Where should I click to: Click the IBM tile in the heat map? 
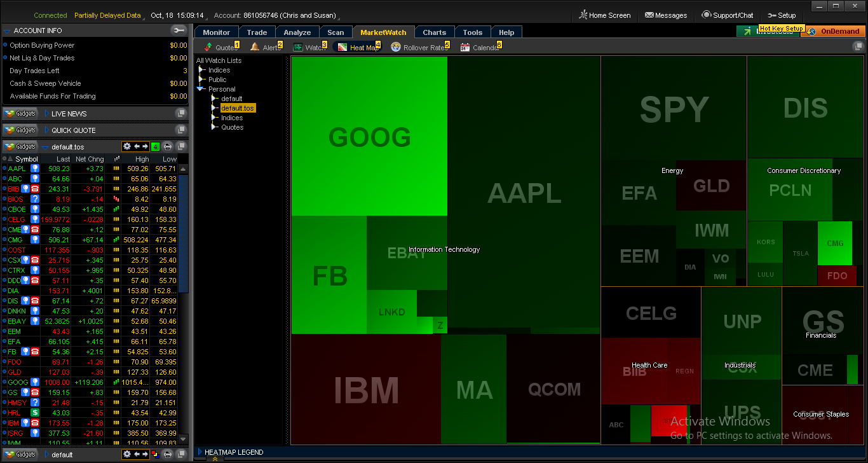coord(366,389)
